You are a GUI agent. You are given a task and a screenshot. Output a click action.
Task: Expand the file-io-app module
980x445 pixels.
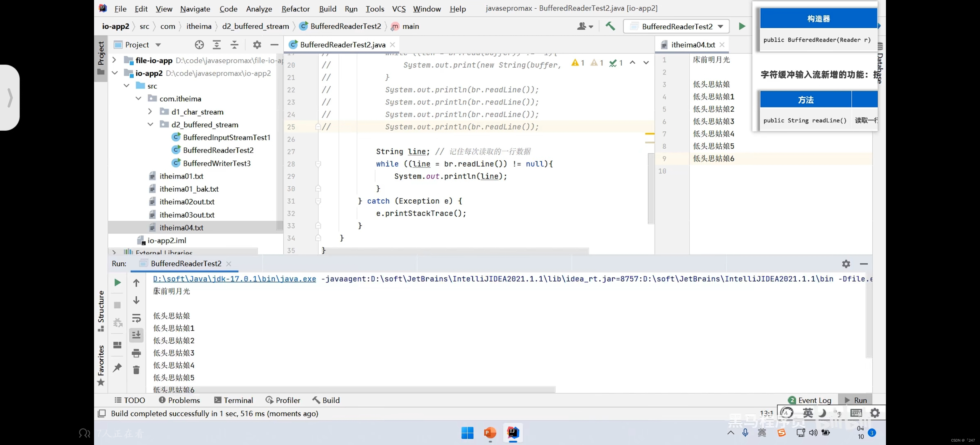114,60
